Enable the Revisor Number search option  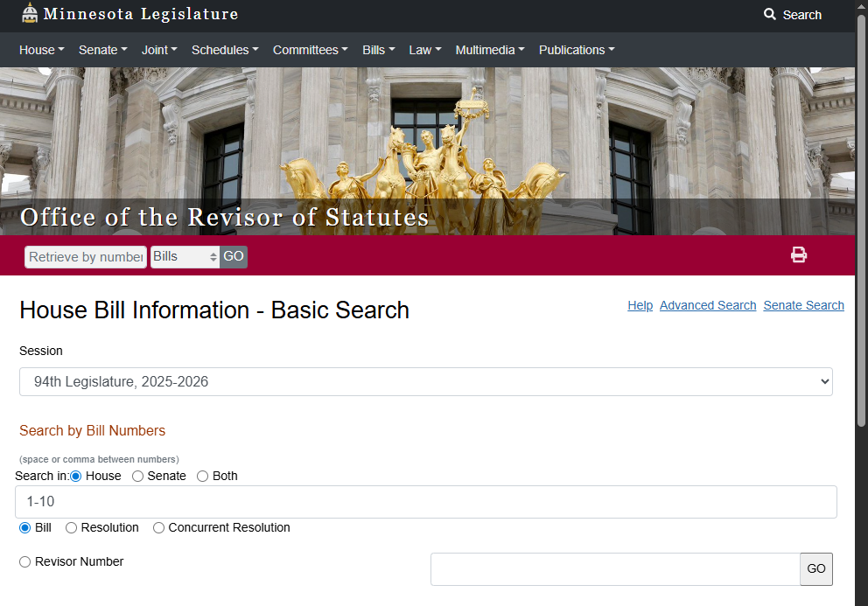(x=24, y=561)
